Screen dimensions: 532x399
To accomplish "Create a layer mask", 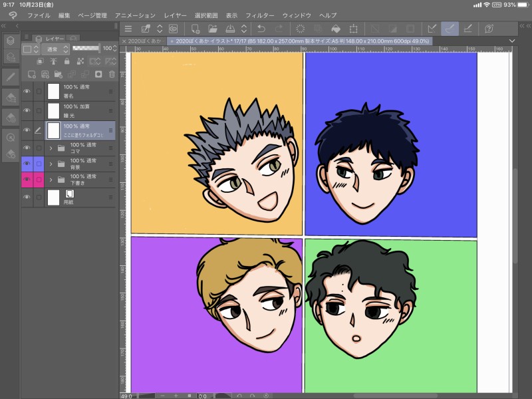I will click(98, 74).
